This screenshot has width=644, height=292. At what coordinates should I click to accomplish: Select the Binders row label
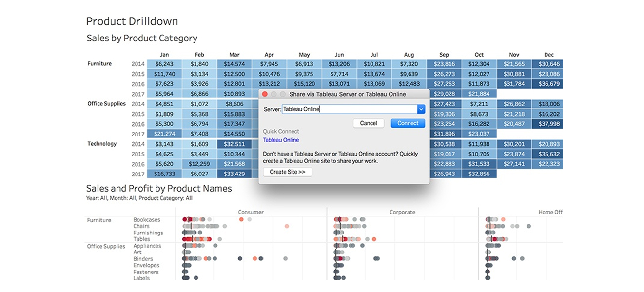(143, 259)
